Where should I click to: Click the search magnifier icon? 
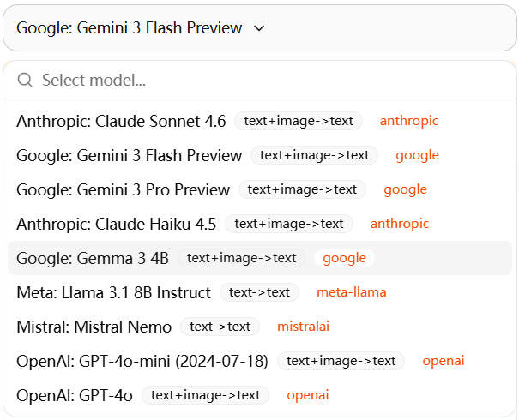[x=25, y=80]
